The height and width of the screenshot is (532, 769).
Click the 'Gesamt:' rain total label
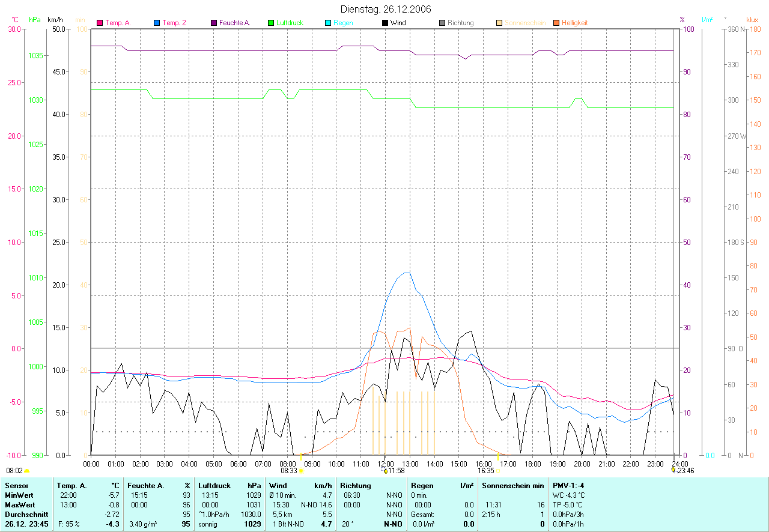(422, 515)
